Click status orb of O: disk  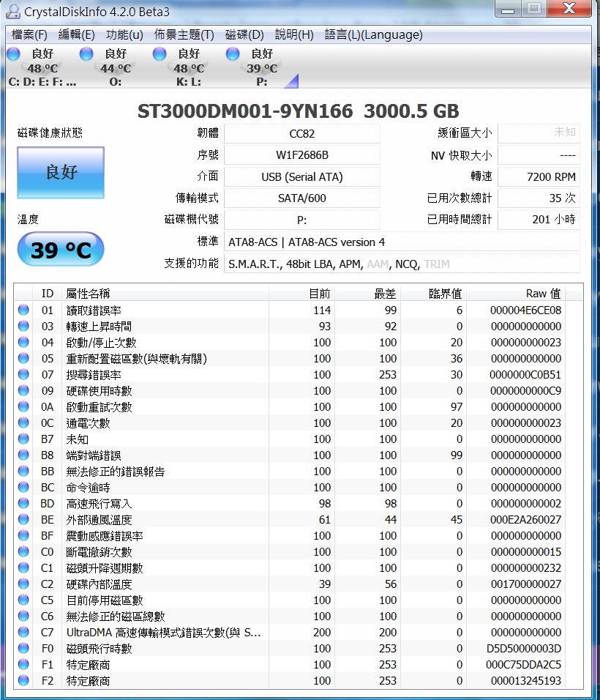86,54
